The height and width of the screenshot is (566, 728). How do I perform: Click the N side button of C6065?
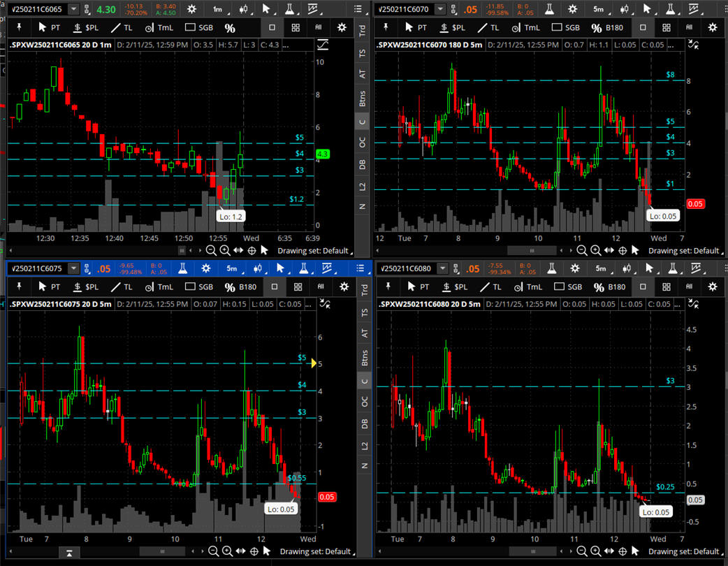(x=362, y=206)
